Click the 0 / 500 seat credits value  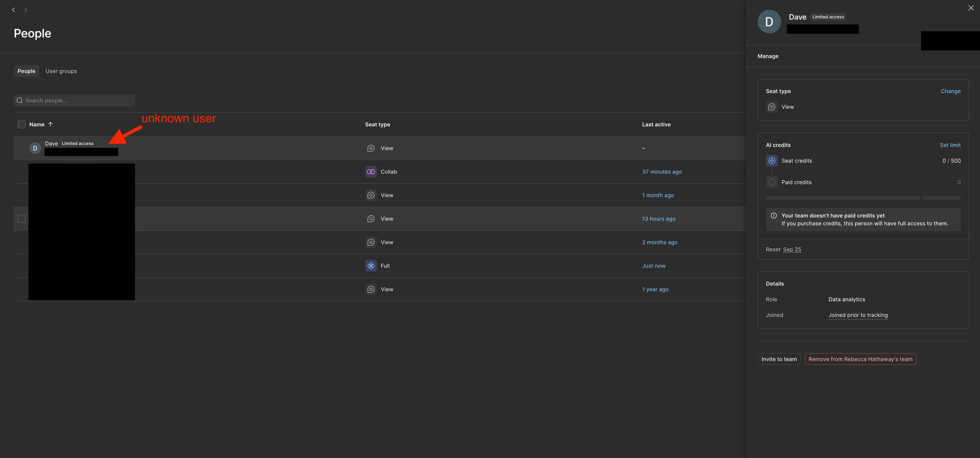click(951, 161)
